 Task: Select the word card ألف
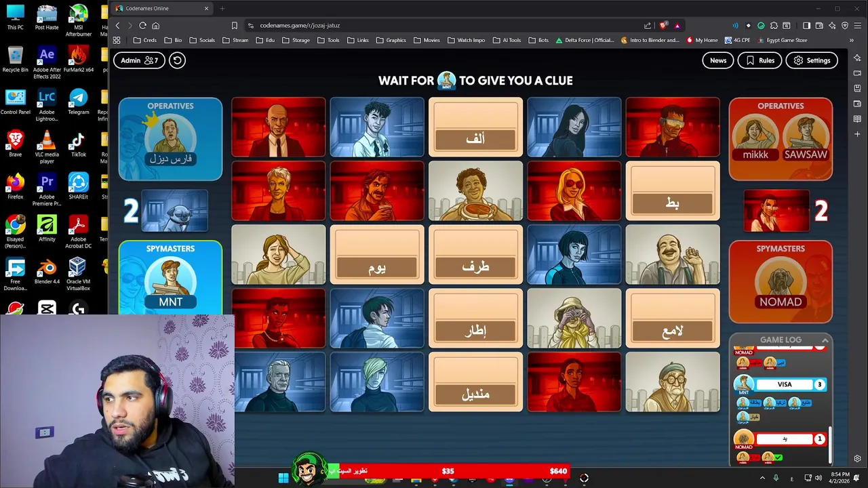(475, 128)
